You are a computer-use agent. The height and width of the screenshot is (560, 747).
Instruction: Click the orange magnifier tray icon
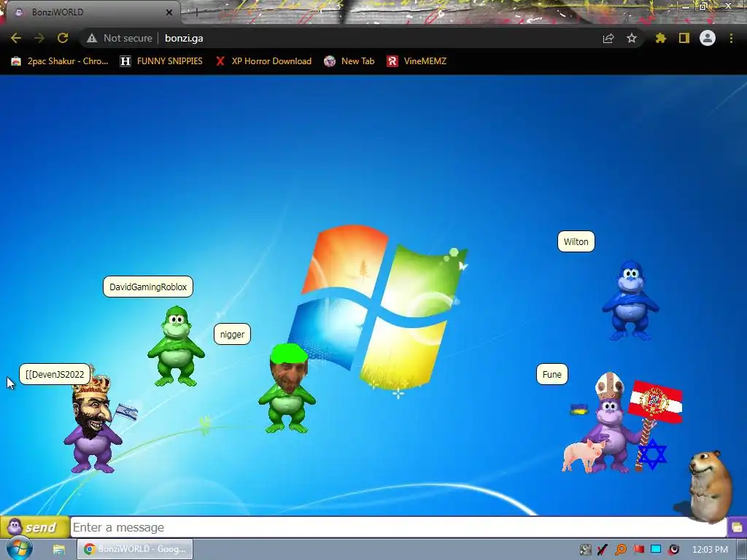(x=620, y=550)
